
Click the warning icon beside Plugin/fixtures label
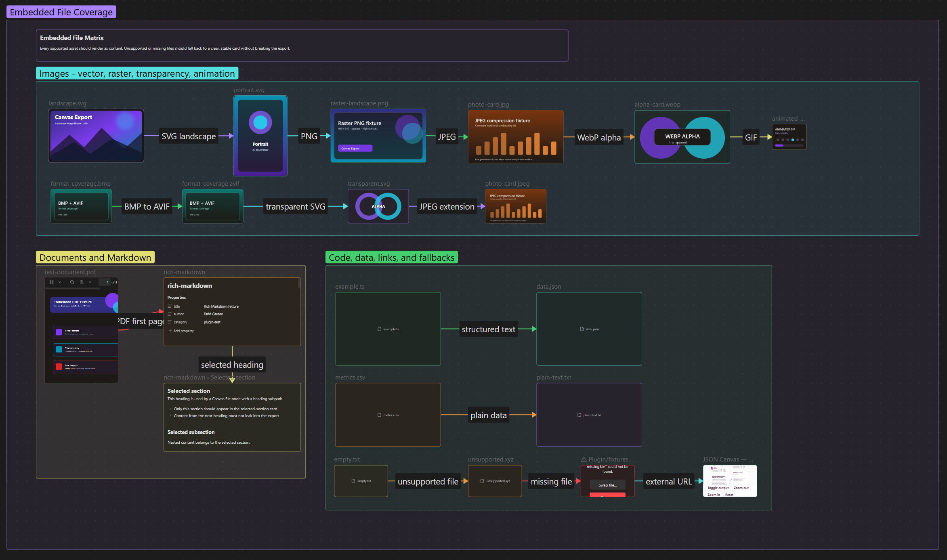click(x=584, y=459)
